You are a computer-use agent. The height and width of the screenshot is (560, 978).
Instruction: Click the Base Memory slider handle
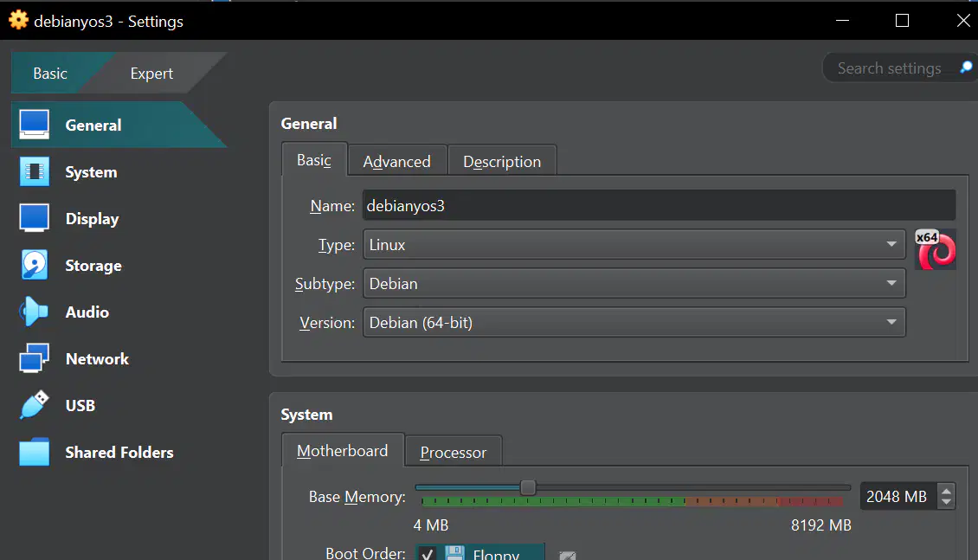pyautogui.click(x=528, y=487)
